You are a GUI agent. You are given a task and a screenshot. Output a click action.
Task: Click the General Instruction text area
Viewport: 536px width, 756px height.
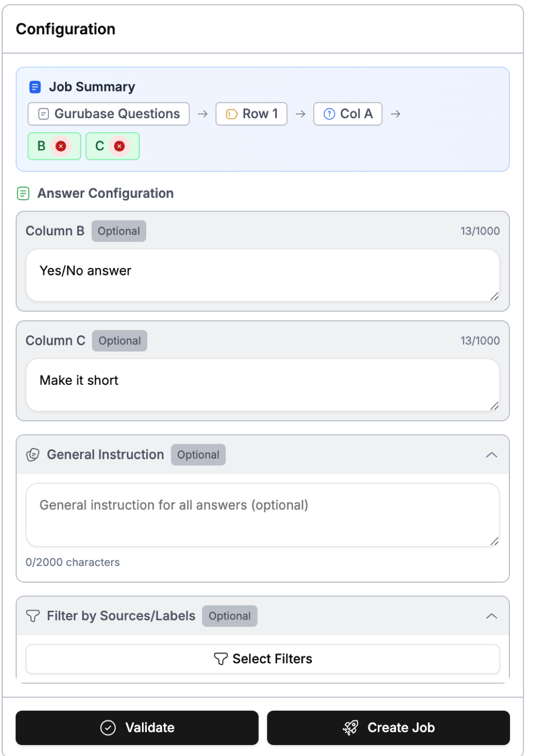click(x=263, y=514)
